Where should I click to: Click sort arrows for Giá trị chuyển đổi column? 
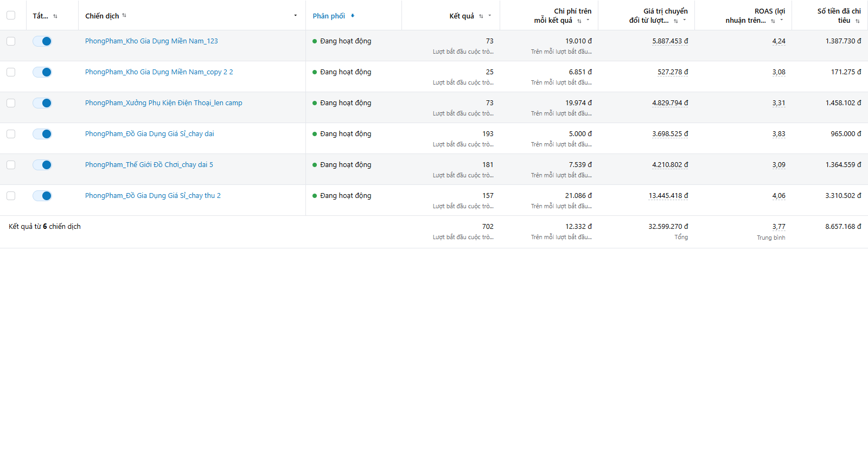(676, 21)
